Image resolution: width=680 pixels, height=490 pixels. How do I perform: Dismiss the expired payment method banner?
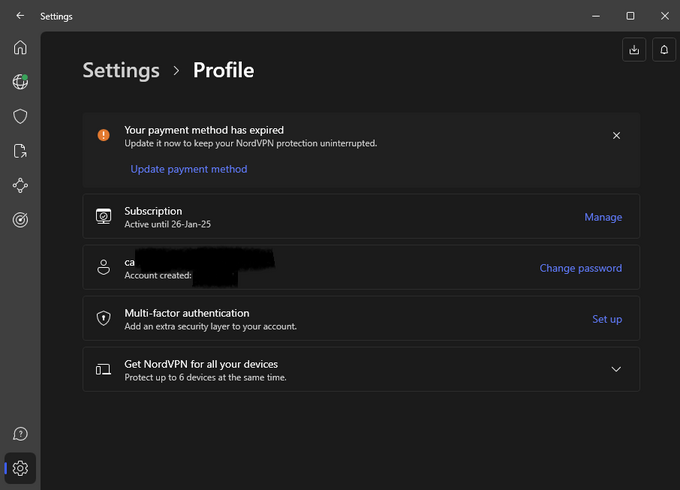[x=616, y=135]
